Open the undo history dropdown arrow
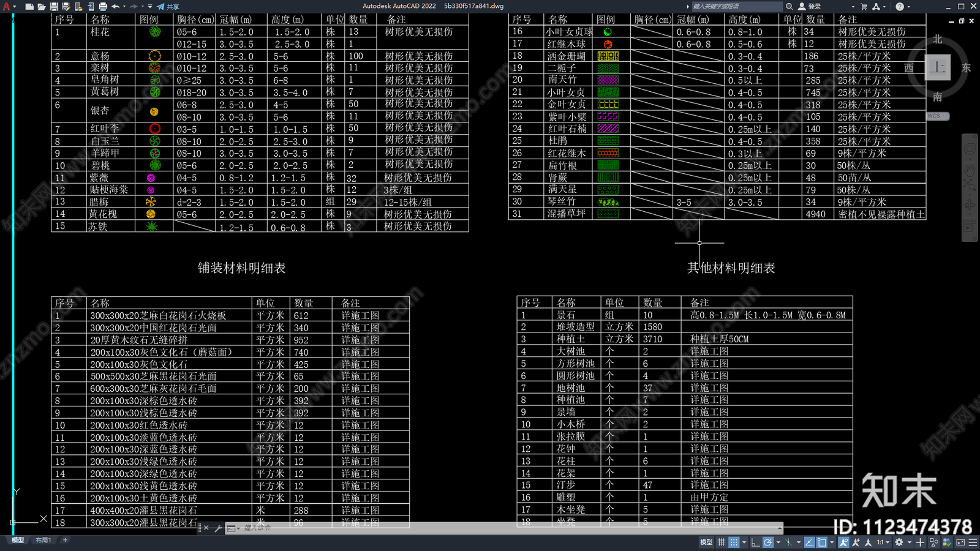980x551 pixels. point(124,6)
